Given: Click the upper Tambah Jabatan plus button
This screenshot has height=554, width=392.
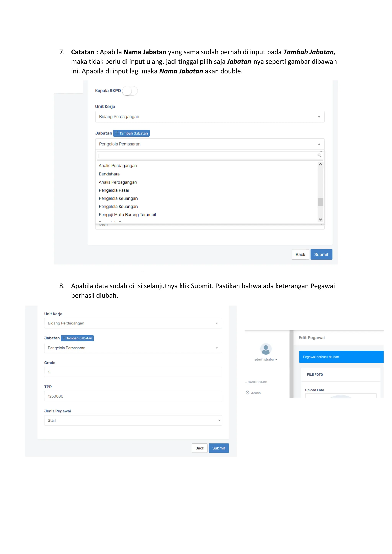Looking at the screenshot, I should [x=131, y=133].
